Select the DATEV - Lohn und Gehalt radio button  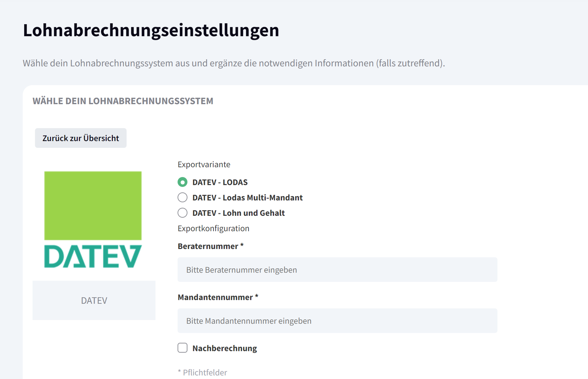click(182, 213)
